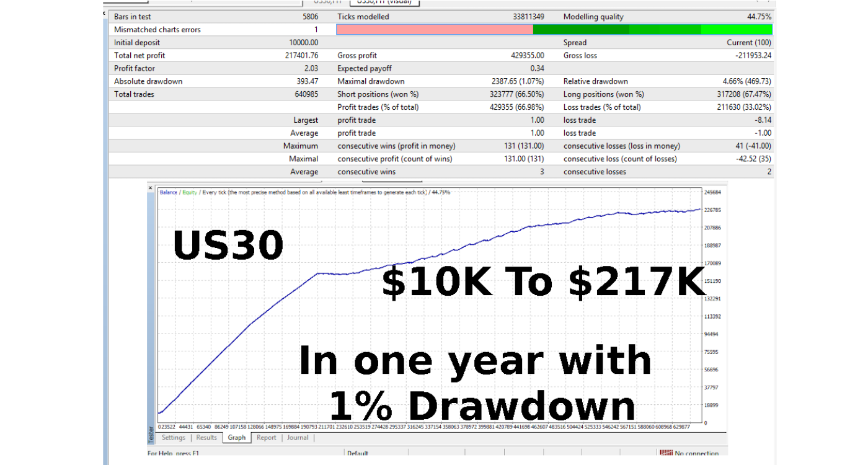Click bright green end of modelling bar

tap(737, 30)
